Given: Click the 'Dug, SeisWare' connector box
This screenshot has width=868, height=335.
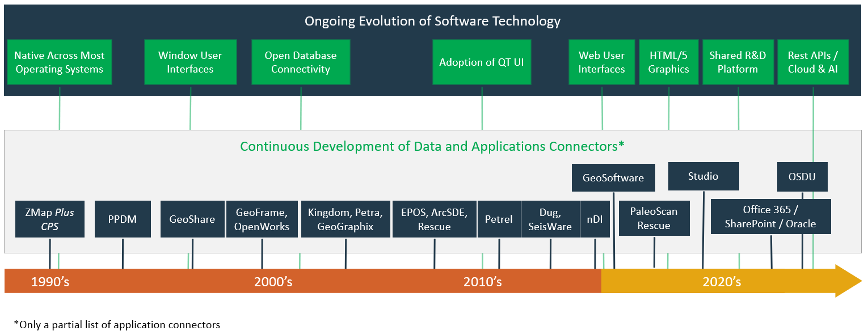Looking at the screenshot, I should point(550,219).
